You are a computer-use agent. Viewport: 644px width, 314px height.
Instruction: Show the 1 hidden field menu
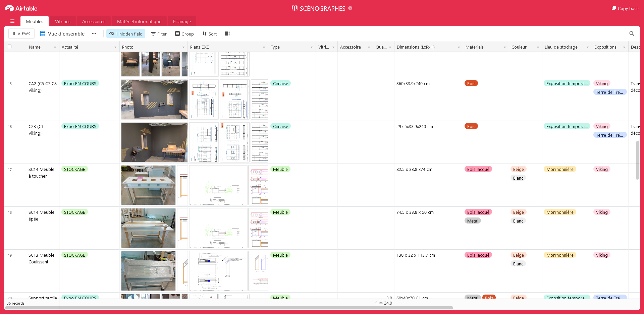click(x=126, y=34)
